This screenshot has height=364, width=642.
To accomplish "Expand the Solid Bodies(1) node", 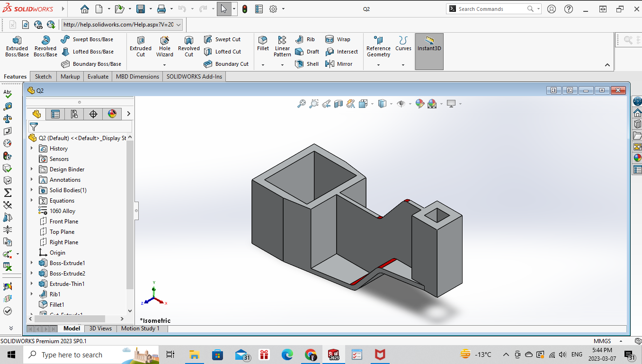I will (x=32, y=190).
